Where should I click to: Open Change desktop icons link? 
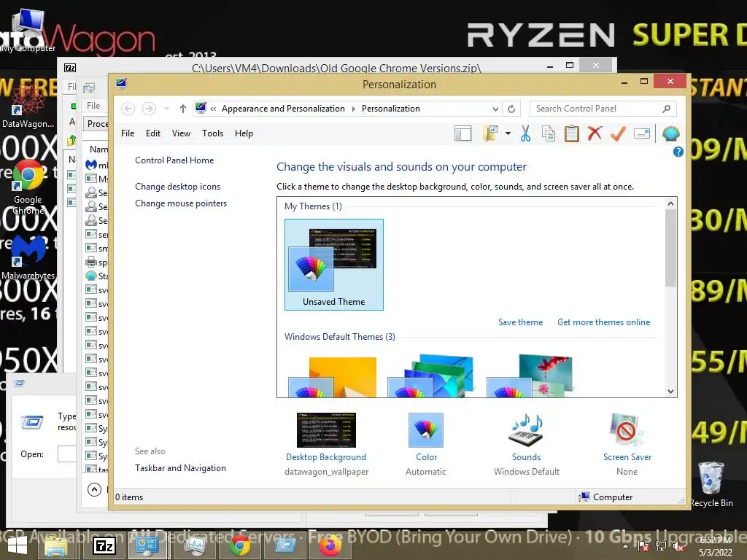[178, 187]
